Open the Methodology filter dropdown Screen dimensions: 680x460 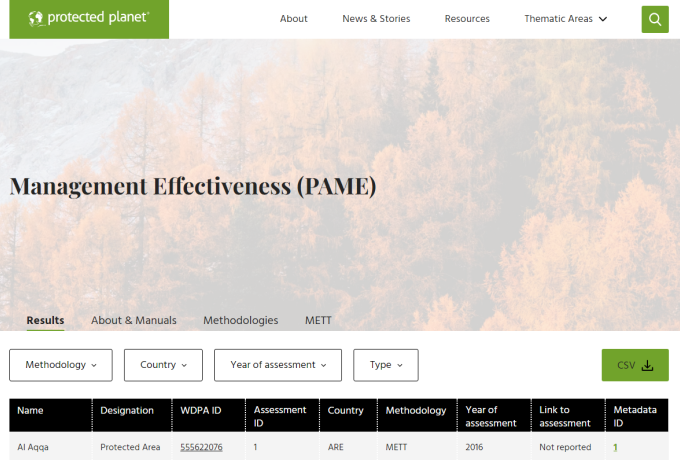(61, 365)
